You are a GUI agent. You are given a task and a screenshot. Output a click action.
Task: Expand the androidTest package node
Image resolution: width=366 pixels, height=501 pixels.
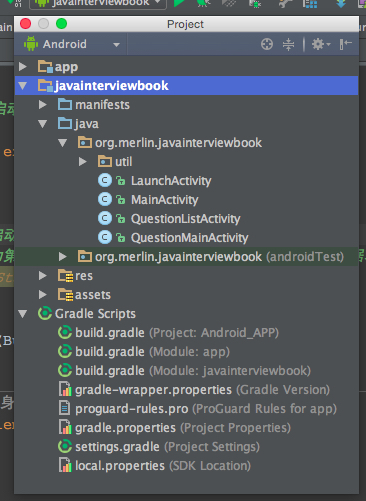pos(63,257)
